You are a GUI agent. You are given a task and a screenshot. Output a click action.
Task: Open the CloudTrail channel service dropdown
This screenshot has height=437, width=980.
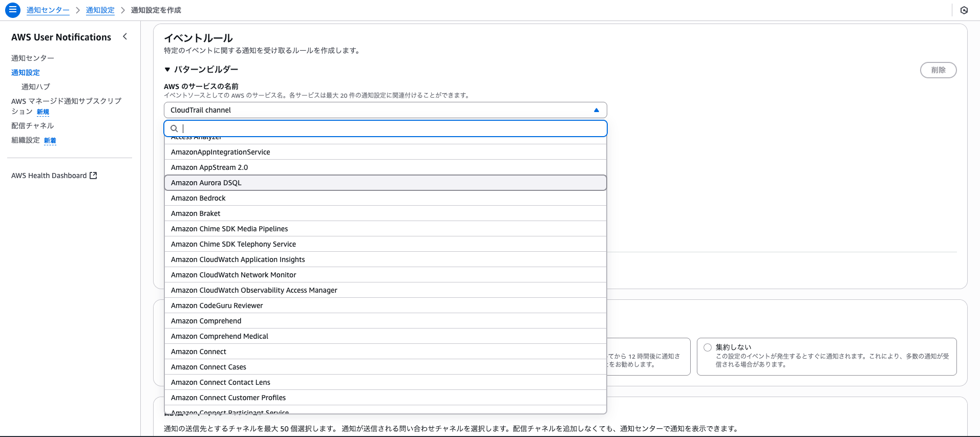tap(385, 110)
